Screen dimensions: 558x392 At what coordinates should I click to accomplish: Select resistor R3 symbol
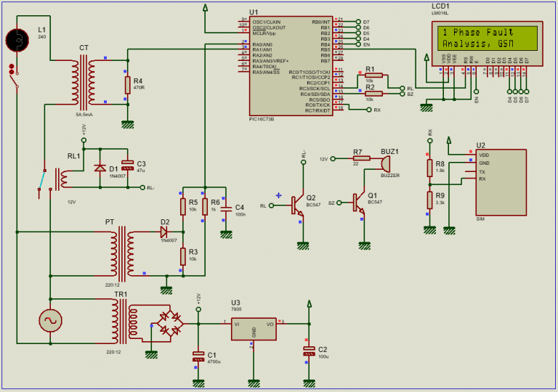click(x=183, y=256)
